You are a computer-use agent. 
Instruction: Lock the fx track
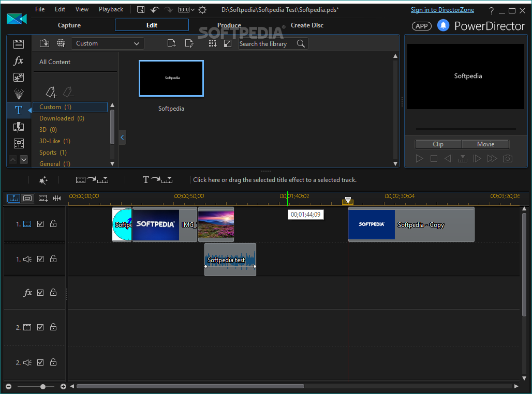click(x=53, y=292)
